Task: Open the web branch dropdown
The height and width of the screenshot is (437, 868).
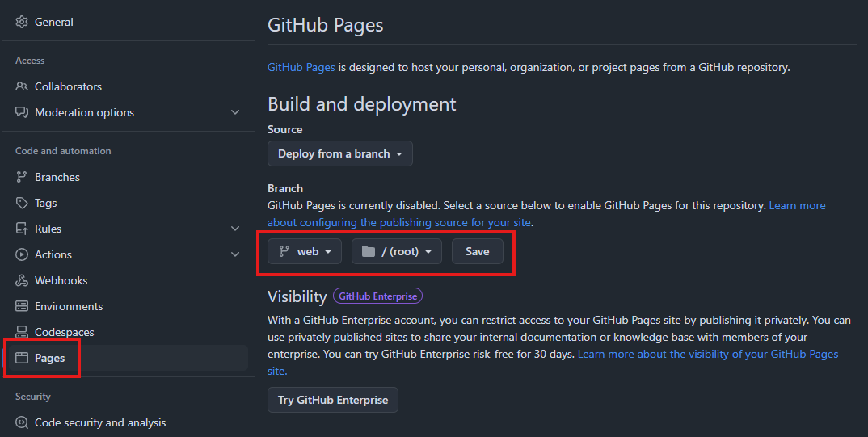Action: [x=305, y=252]
